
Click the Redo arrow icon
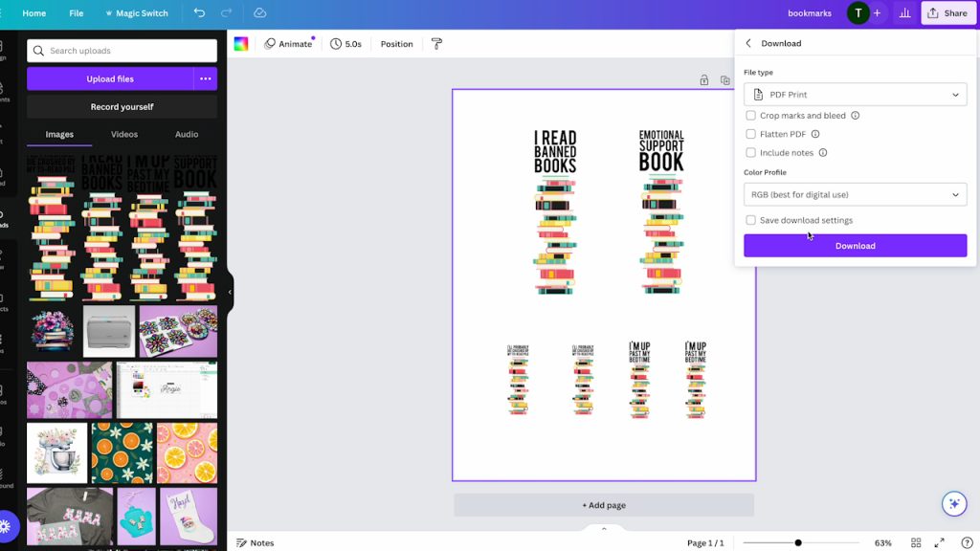click(226, 13)
